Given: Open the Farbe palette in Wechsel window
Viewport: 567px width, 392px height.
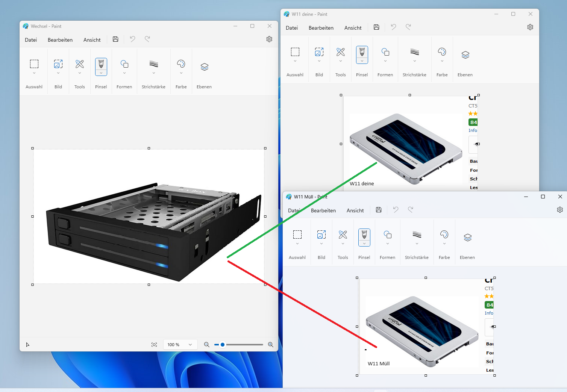Looking at the screenshot, I should tap(181, 64).
